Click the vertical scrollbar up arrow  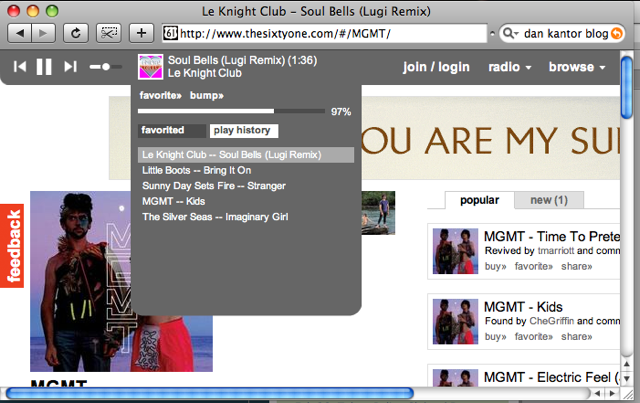click(627, 363)
